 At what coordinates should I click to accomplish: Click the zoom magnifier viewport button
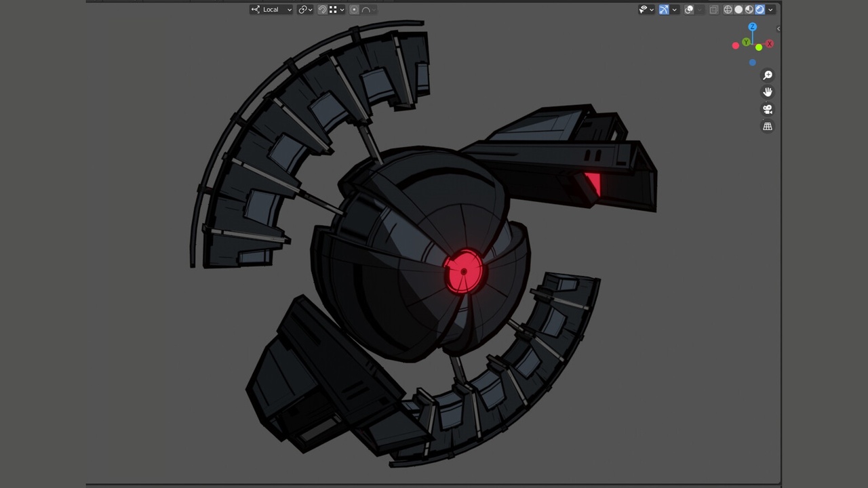click(768, 75)
